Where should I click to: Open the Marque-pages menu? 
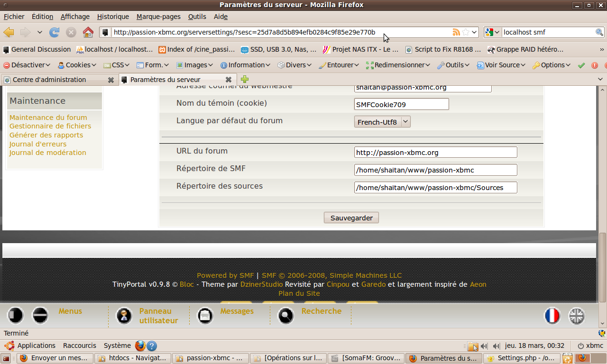(x=158, y=16)
